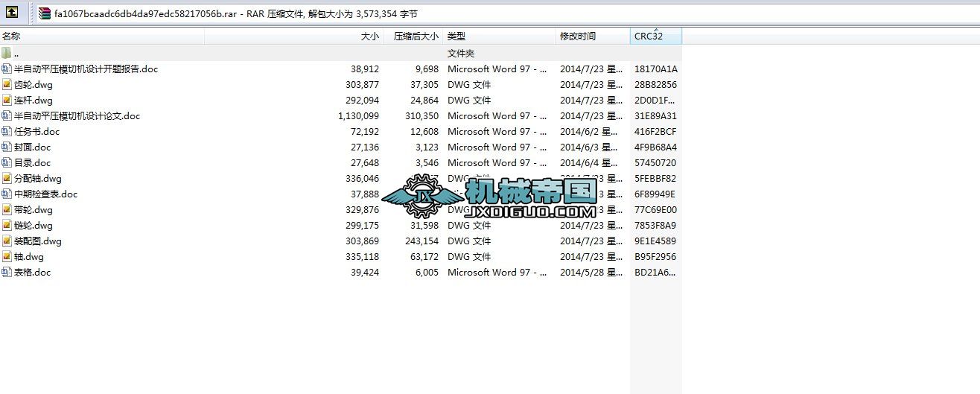The width and height of the screenshot is (980, 394).
Task: Click the 链轮.dwg file icon
Action: [7, 225]
